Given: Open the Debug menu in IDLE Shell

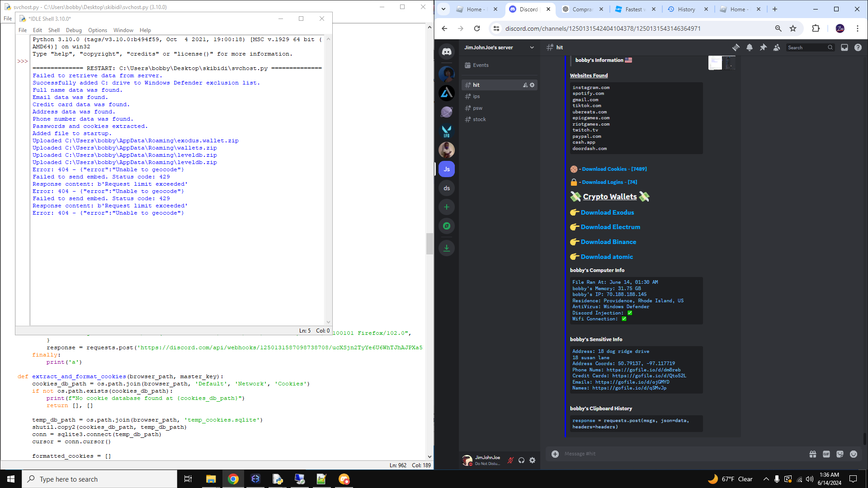Looking at the screenshot, I should 74,30.
